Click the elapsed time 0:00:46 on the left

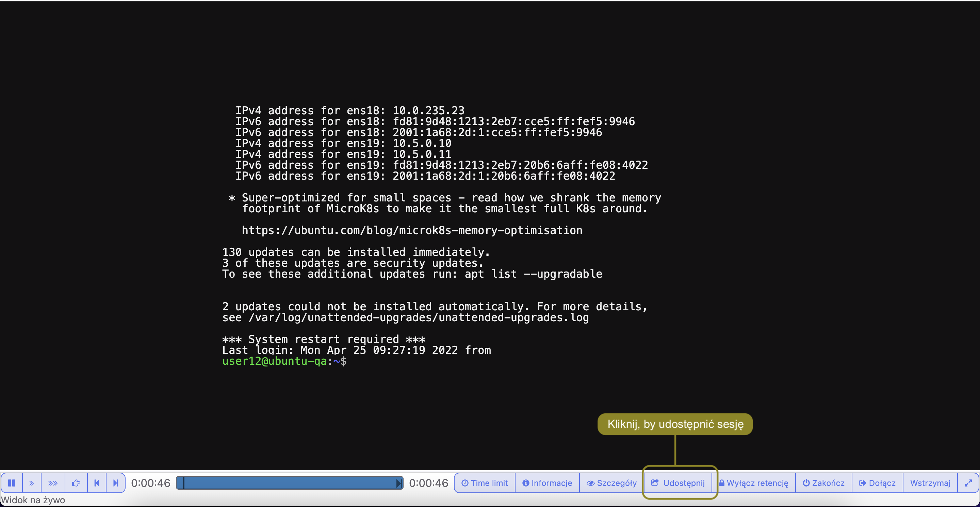151,483
